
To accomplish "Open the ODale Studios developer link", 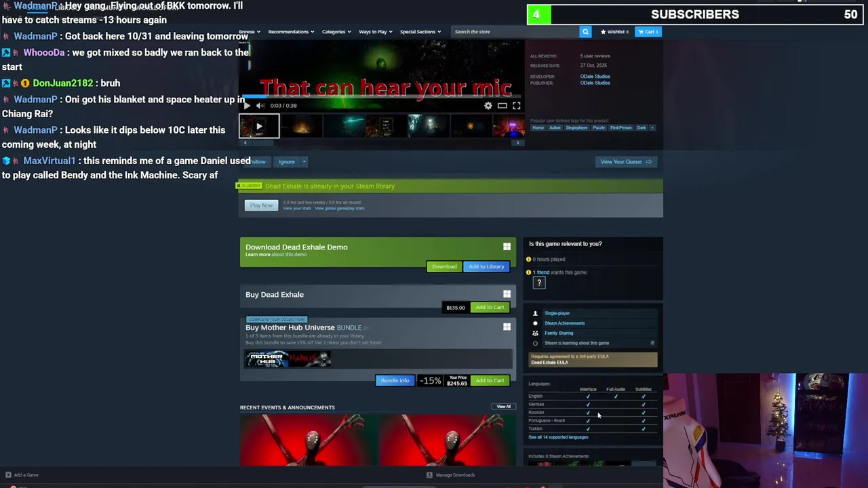I will point(595,77).
